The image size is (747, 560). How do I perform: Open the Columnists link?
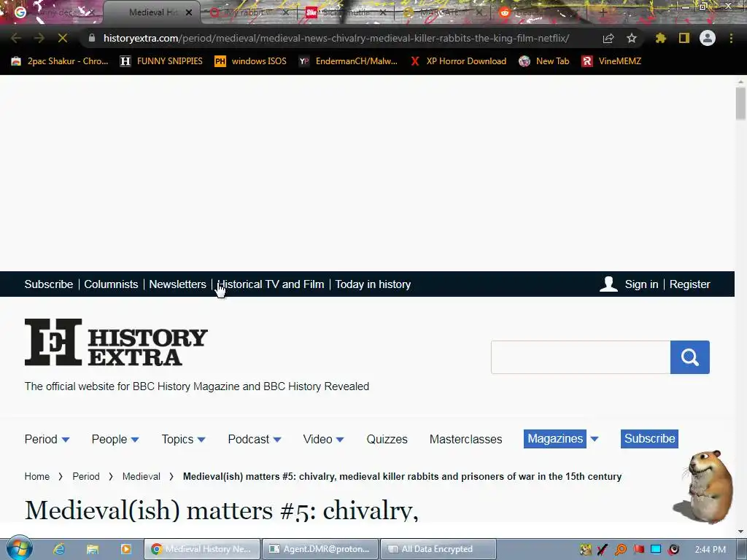pyautogui.click(x=111, y=284)
